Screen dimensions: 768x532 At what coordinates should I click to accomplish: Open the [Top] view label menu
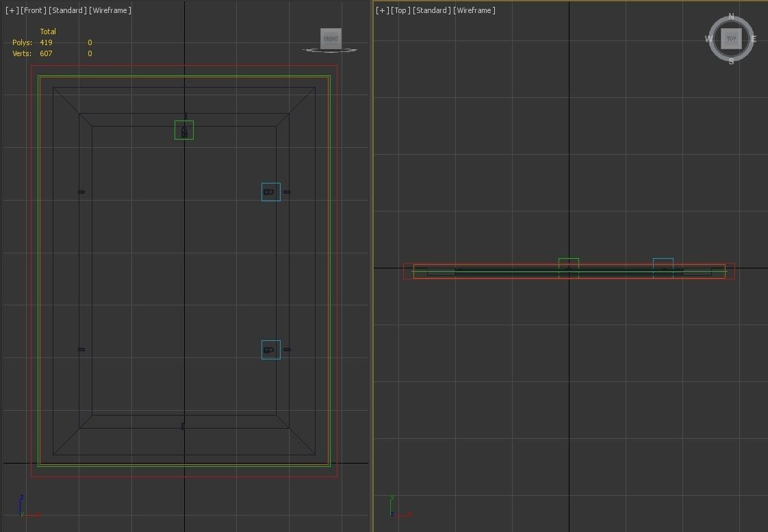[x=400, y=10]
